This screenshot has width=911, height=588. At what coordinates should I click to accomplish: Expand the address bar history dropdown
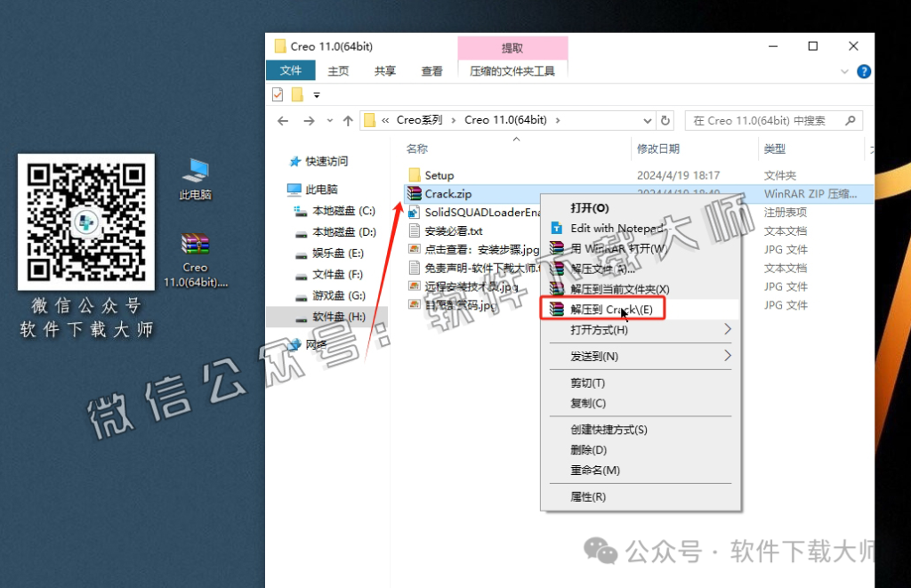click(648, 121)
